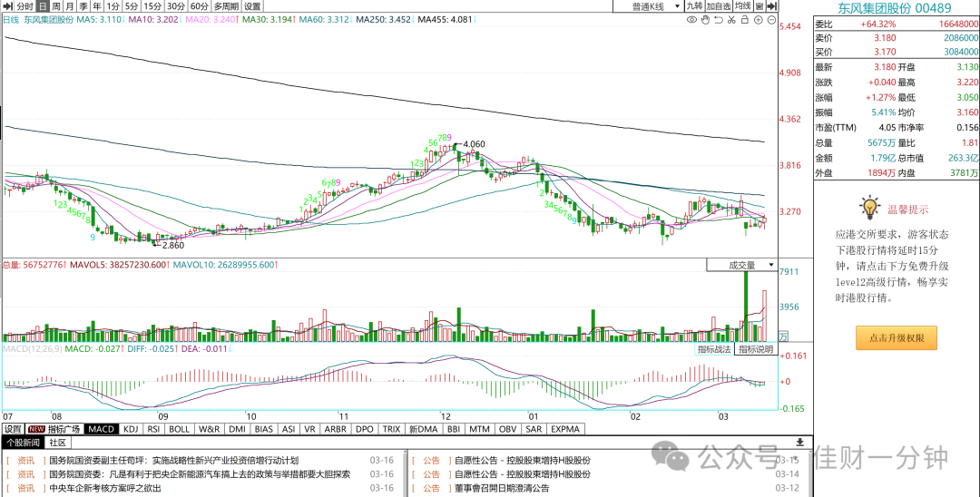The image size is (980, 497).
Task: Zoom out with the minus icon
Action: click(771, 19)
